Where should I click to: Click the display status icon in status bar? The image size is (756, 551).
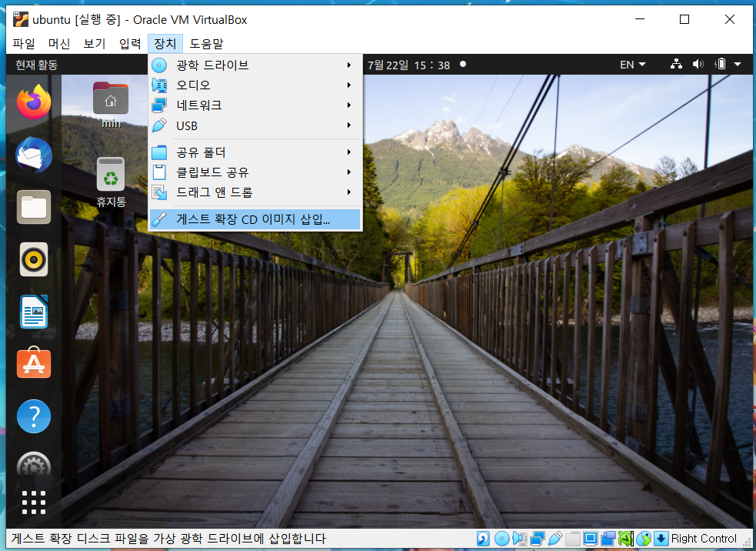[591, 539]
